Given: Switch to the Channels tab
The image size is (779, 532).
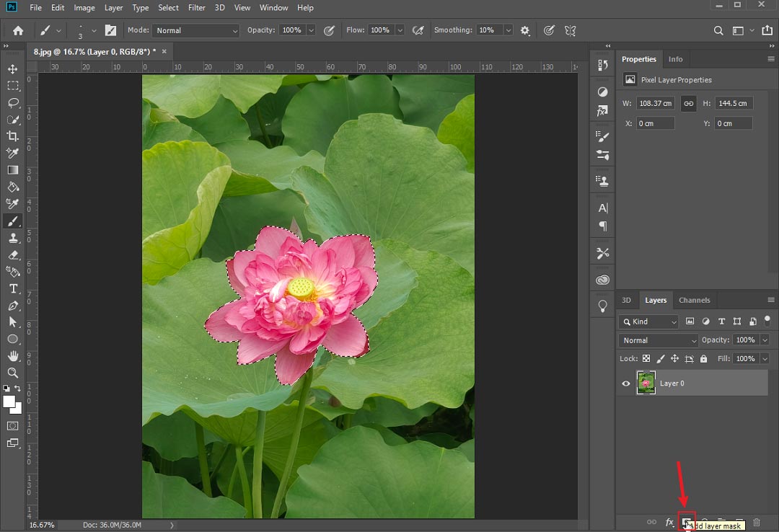Looking at the screenshot, I should click(694, 300).
